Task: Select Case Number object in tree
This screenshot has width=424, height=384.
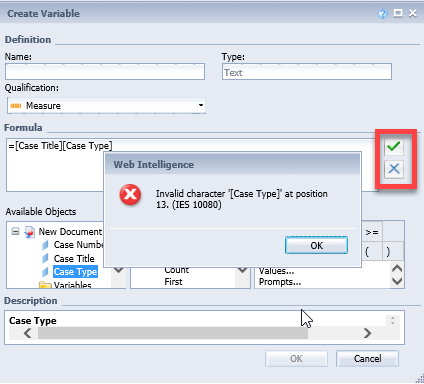Action: (x=79, y=245)
